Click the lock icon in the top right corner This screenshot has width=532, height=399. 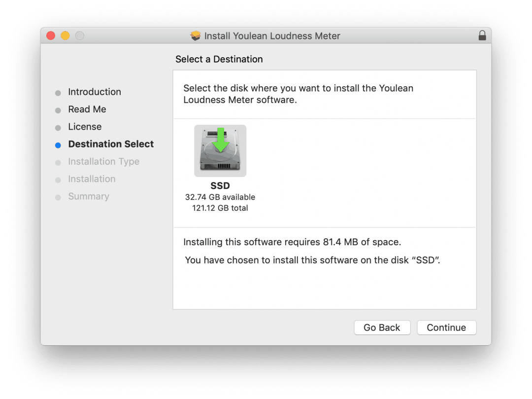[482, 36]
